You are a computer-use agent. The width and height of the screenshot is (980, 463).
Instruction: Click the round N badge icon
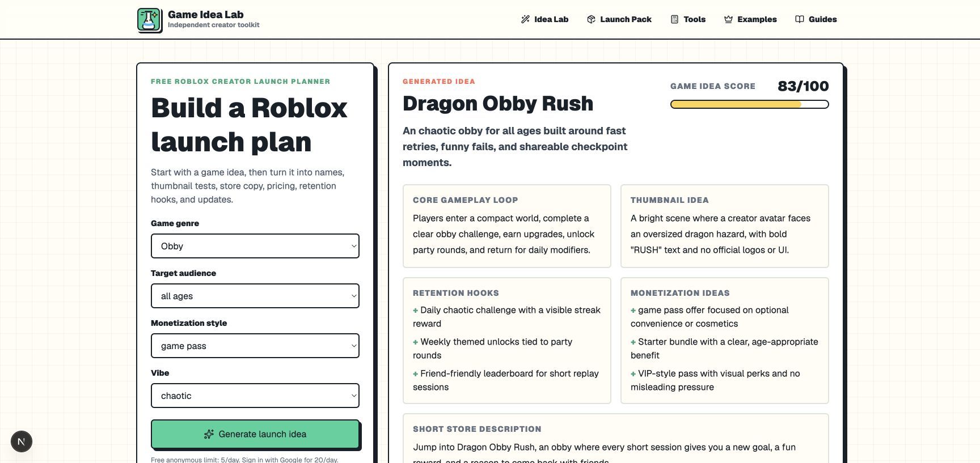coord(22,441)
